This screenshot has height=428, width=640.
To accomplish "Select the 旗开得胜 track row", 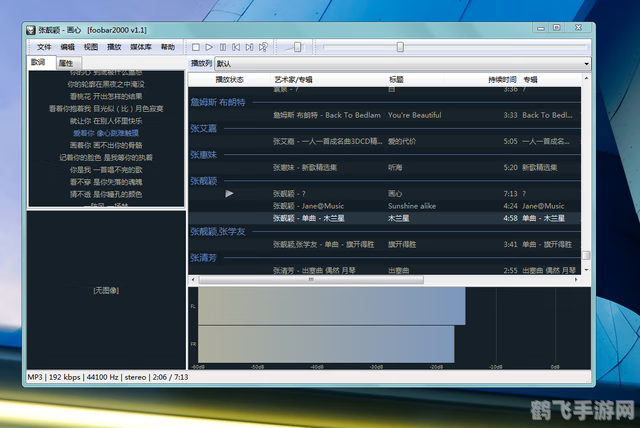I will [x=384, y=244].
